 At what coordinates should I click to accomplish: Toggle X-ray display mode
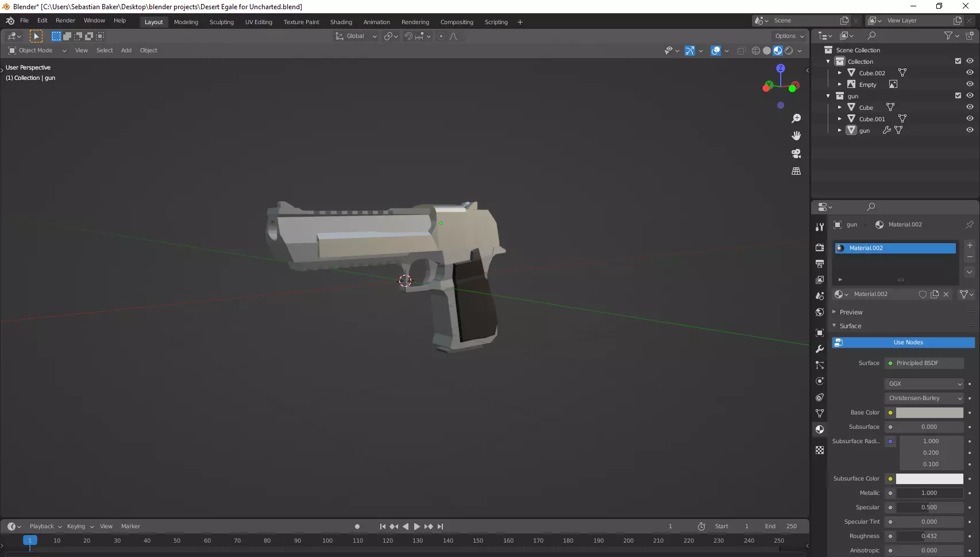[x=741, y=51]
